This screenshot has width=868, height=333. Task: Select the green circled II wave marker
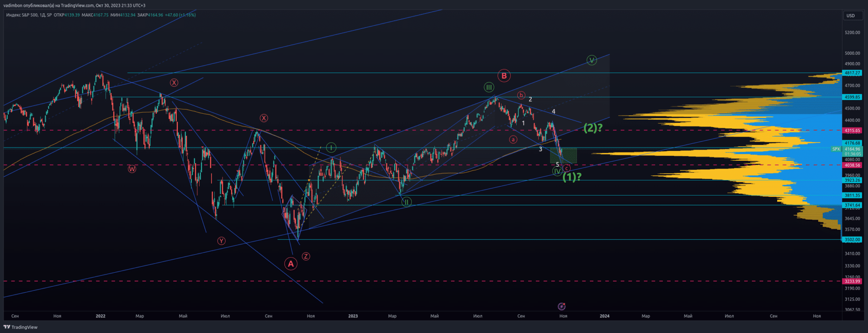point(406,202)
